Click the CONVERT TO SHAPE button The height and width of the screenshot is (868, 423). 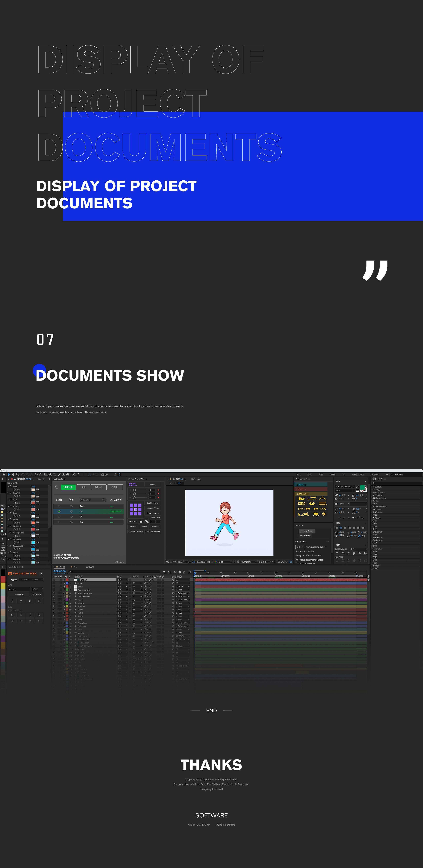135,531
